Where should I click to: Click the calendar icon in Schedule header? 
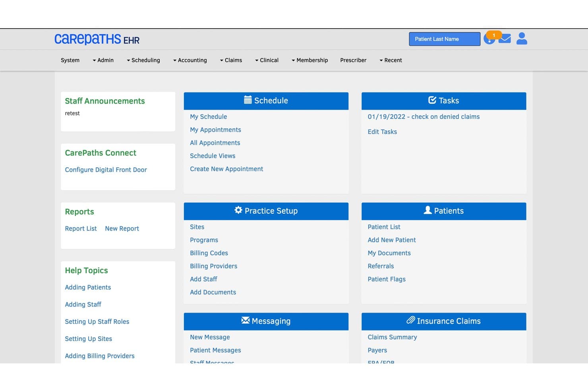coord(248,100)
